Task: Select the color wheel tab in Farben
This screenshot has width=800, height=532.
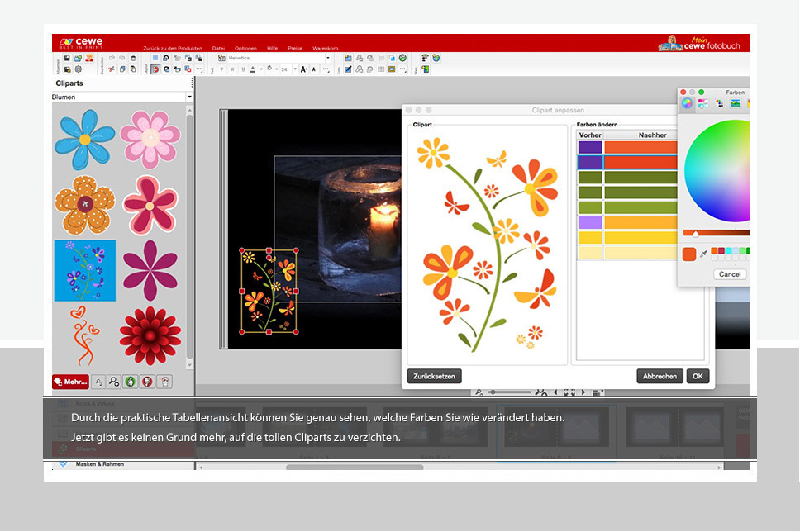Action: (687, 103)
